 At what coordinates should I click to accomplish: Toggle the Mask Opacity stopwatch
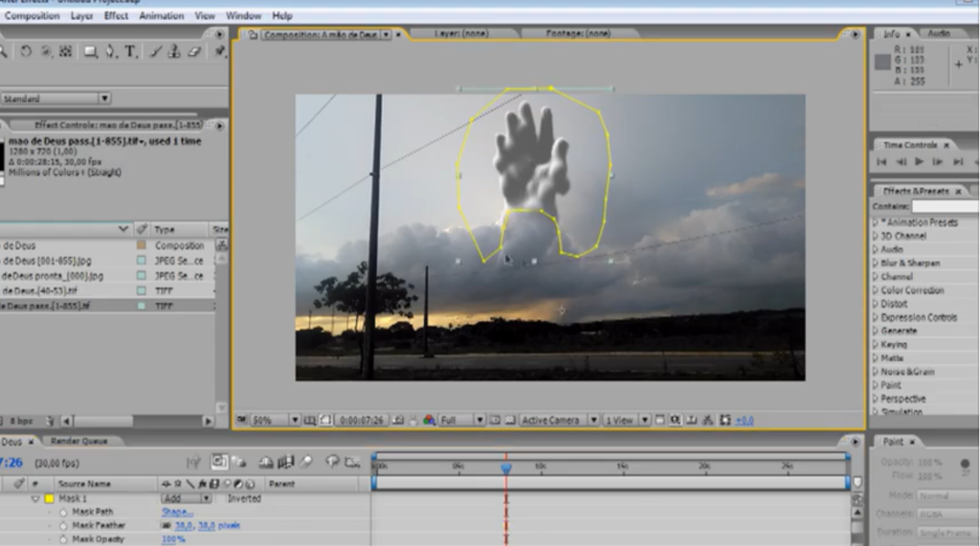pos(64,539)
